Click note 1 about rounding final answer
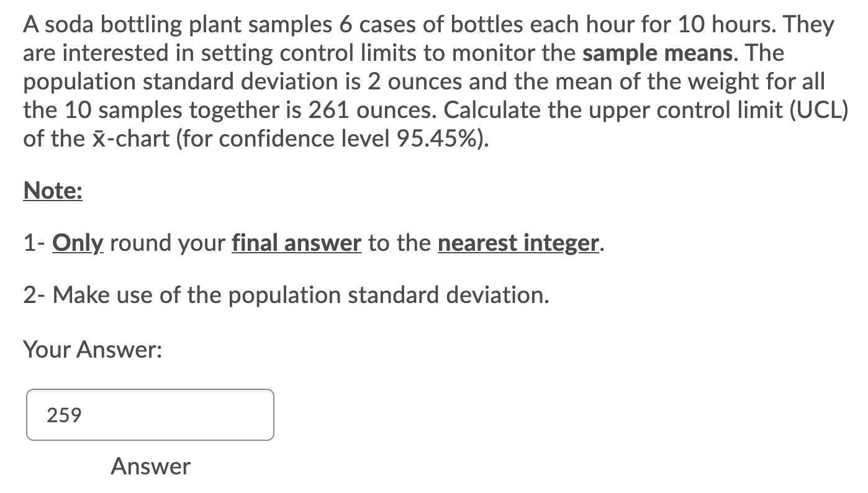This screenshot has height=493, width=868. click(310, 243)
